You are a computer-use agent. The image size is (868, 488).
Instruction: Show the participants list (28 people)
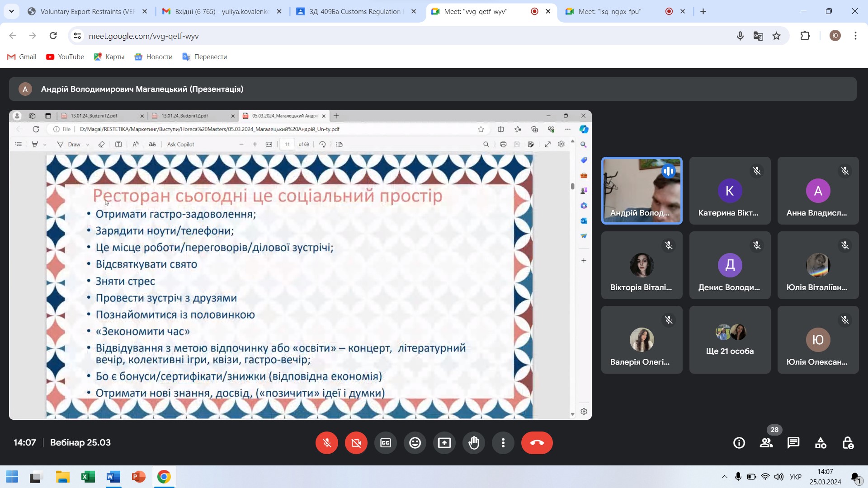click(766, 443)
